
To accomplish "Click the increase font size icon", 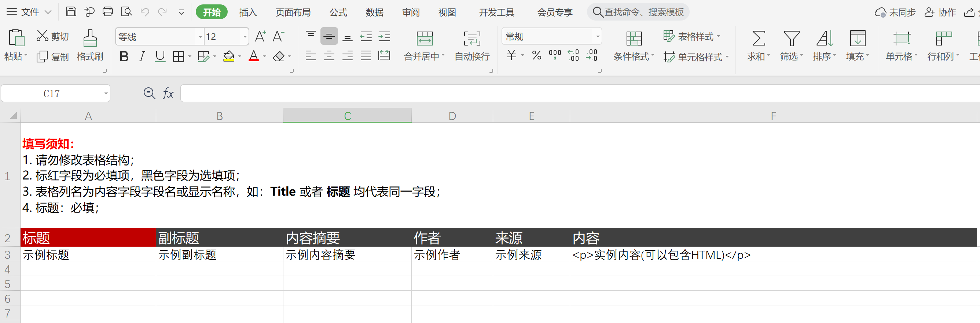I will (x=260, y=37).
